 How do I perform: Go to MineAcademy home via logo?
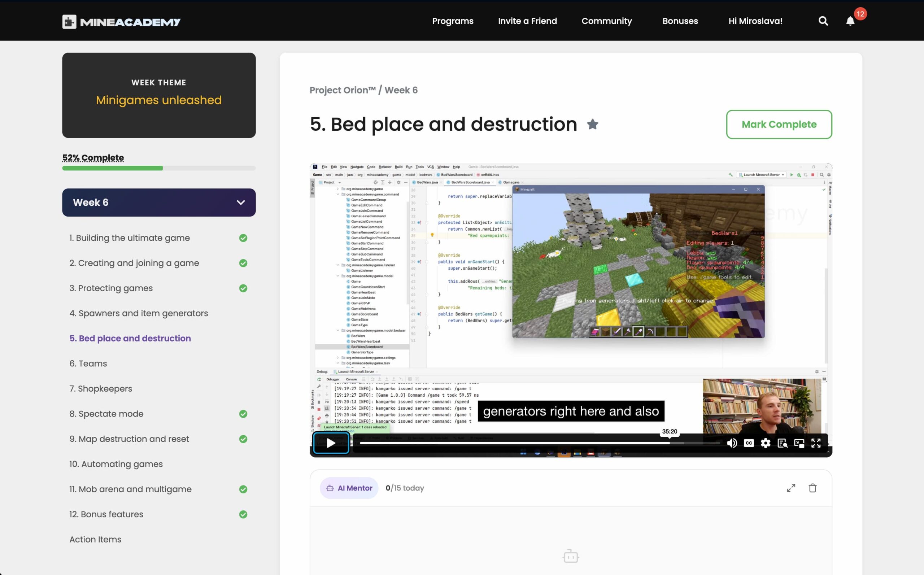(x=121, y=22)
